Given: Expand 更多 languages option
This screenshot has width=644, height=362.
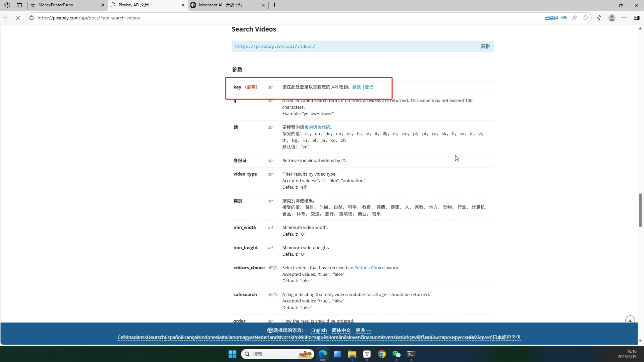Looking at the screenshot, I should (363, 330).
